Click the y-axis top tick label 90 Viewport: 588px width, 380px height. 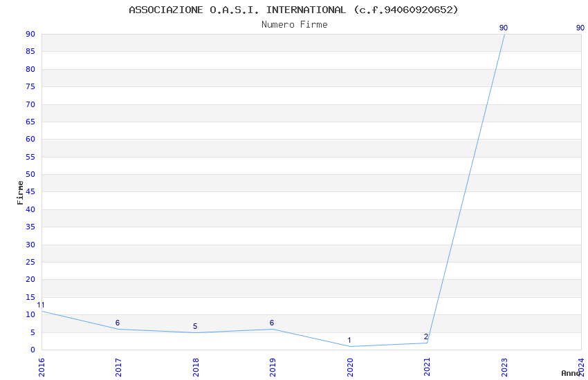click(30, 34)
